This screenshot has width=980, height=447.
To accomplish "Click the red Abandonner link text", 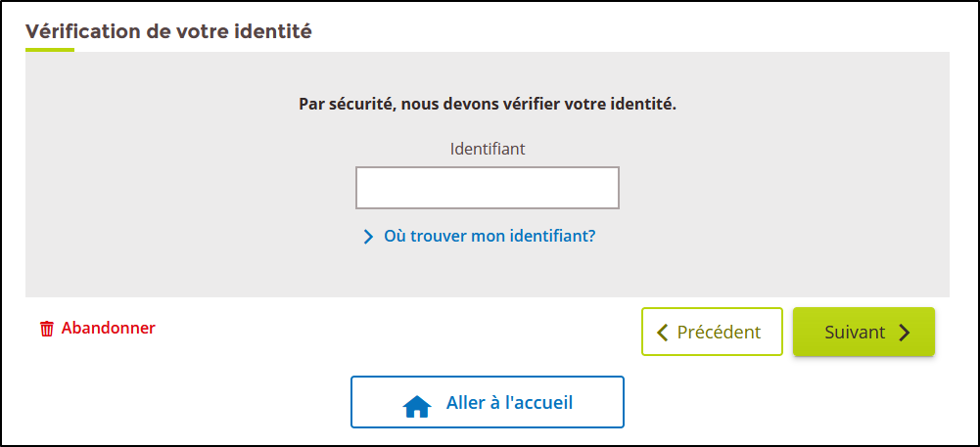I will coord(108,328).
